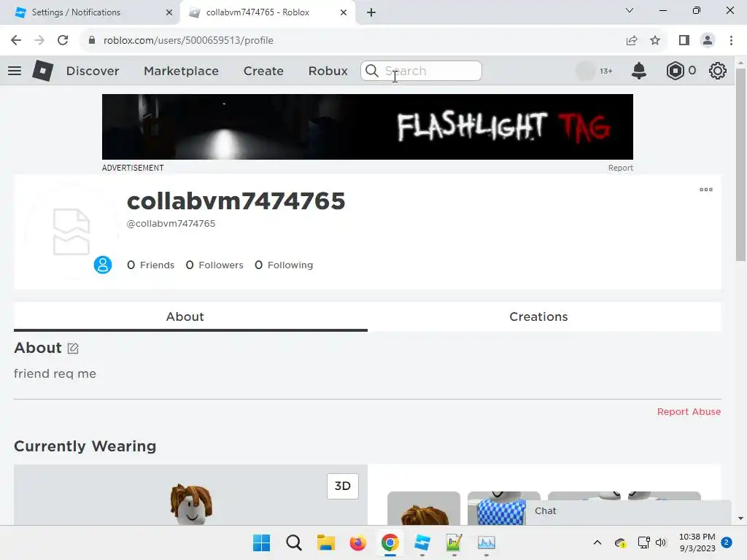
Task: Go back to previous page
Action: 16,41
